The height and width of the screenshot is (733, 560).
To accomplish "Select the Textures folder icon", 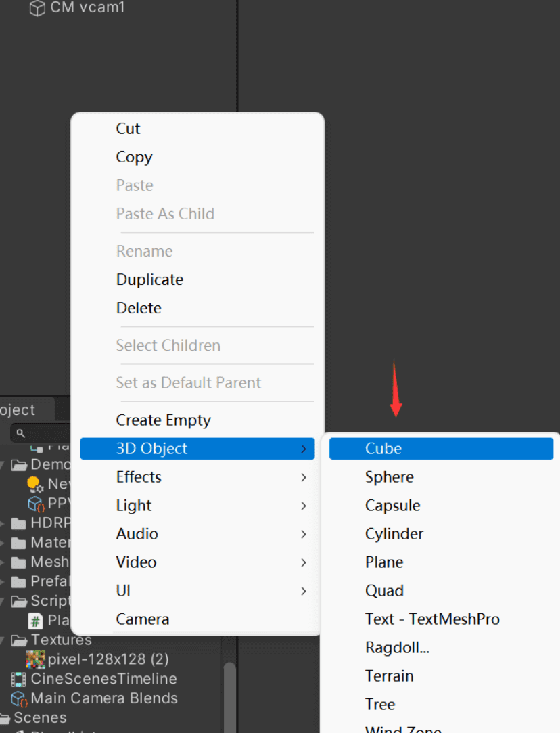I will pyautogui.click(x=20, y=640).
